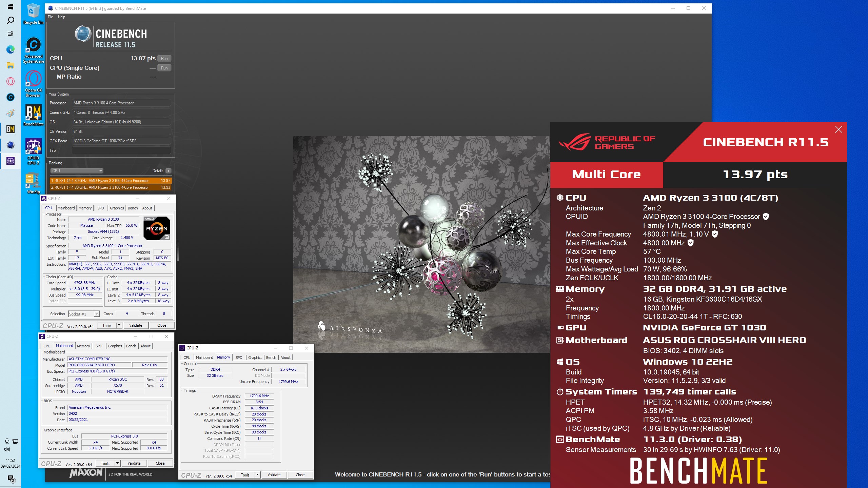Open the CPUID CPU-Z desktop shortcut
The height and width of the screenshot is (488, 868).
pyautogui.click(x=33, y=151)
